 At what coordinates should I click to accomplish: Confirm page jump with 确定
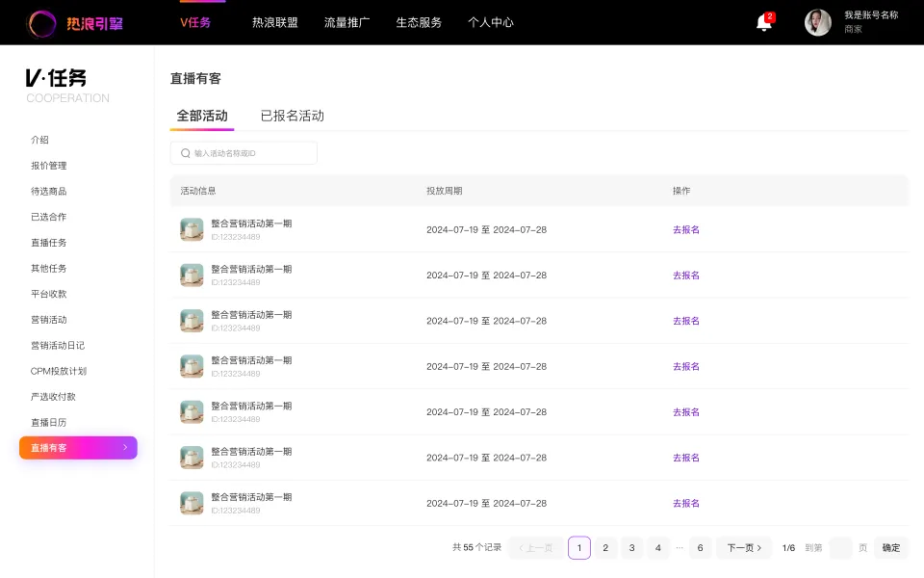(x=891, y=548)
